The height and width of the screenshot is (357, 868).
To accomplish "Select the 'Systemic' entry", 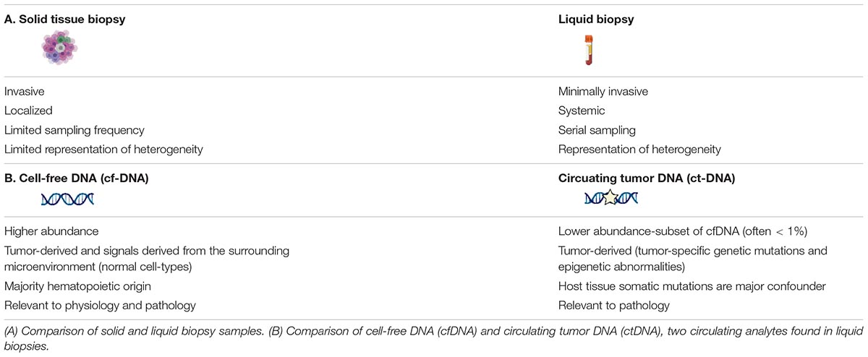I will tap(582, 111).
